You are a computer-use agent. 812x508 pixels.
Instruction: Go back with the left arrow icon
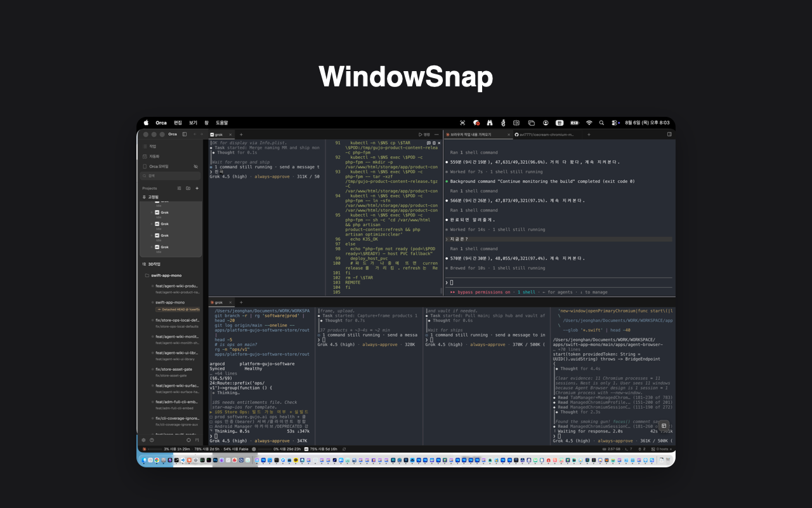(195, 134)
